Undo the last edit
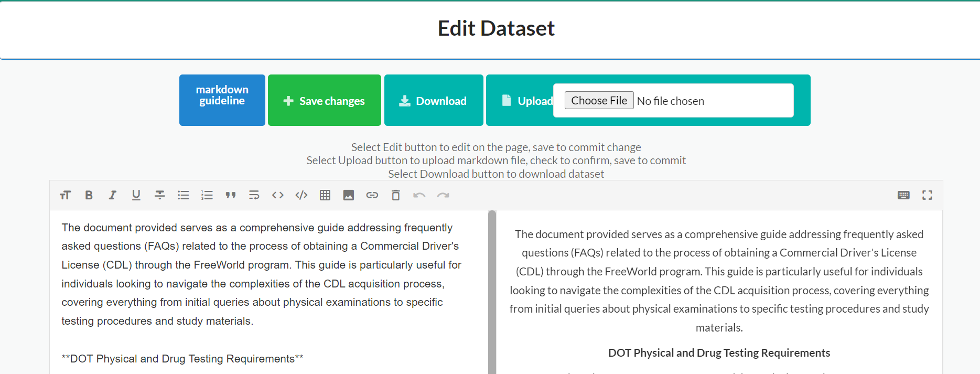 419,195
